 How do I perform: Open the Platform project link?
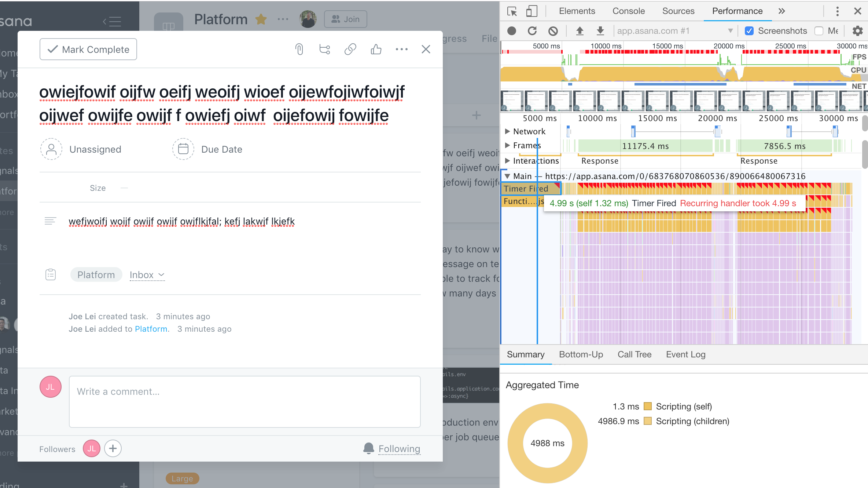click(151, 329)
